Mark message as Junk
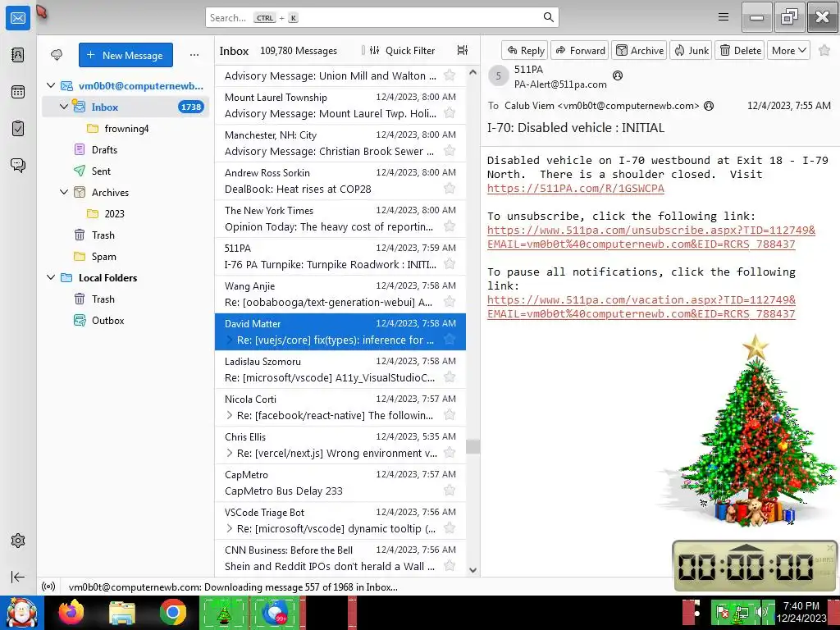The image size is (840, 630). point(691,50)
